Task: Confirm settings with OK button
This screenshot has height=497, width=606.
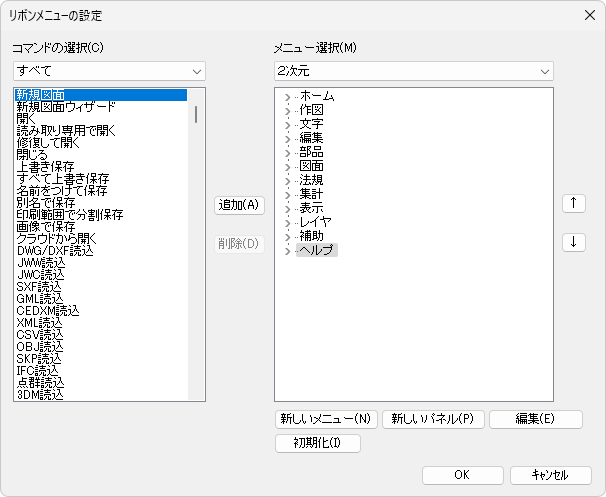Action: [463, 475]
